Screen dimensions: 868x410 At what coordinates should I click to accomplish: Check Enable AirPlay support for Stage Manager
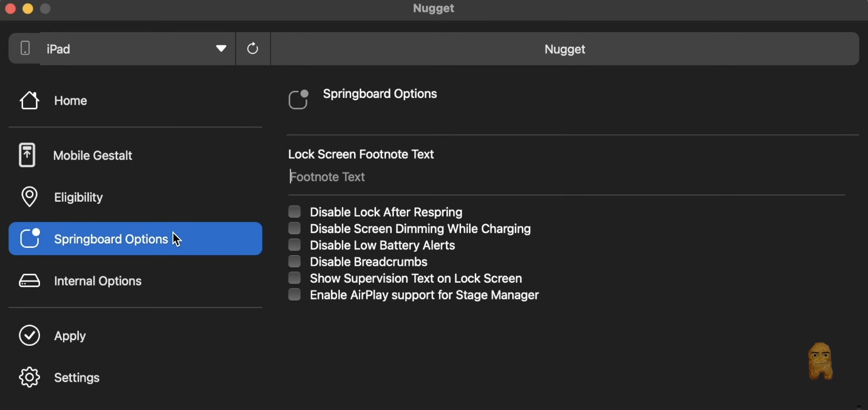(x=294, y=295)
